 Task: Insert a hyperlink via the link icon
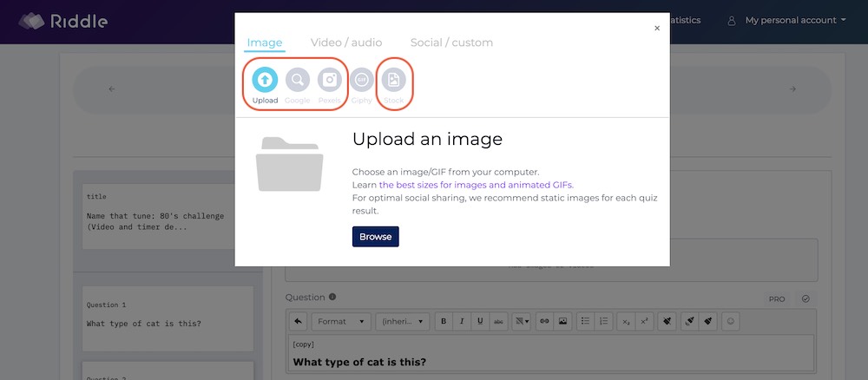tap(545, 321)
